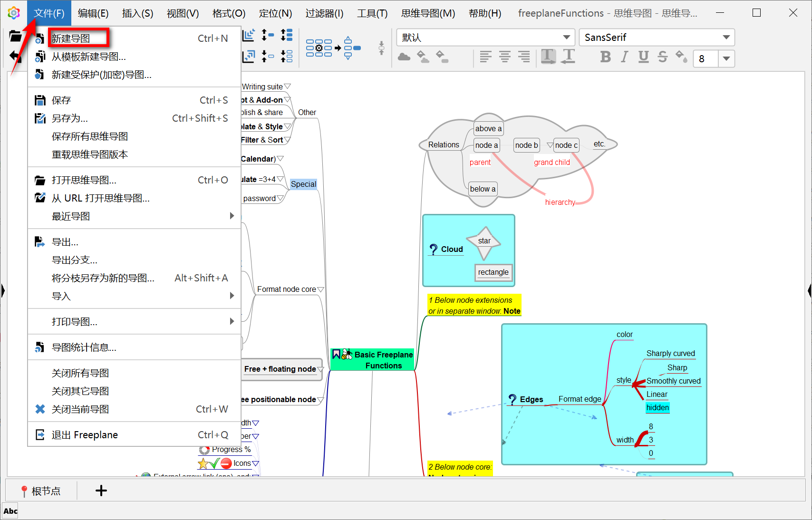Screen dimensions: 812x520
Task: Click the Abc icon in status bar
Action: click(10, 511)
